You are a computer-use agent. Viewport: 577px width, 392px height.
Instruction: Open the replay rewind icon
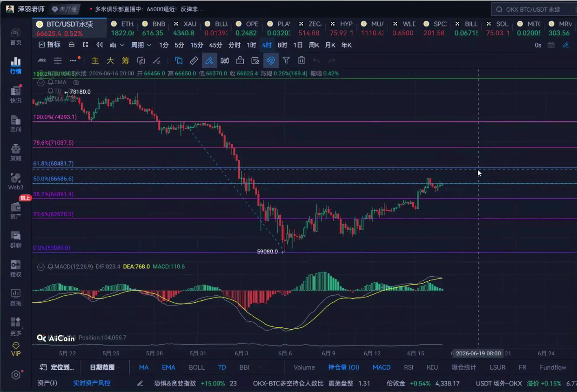tap(99, 45)
